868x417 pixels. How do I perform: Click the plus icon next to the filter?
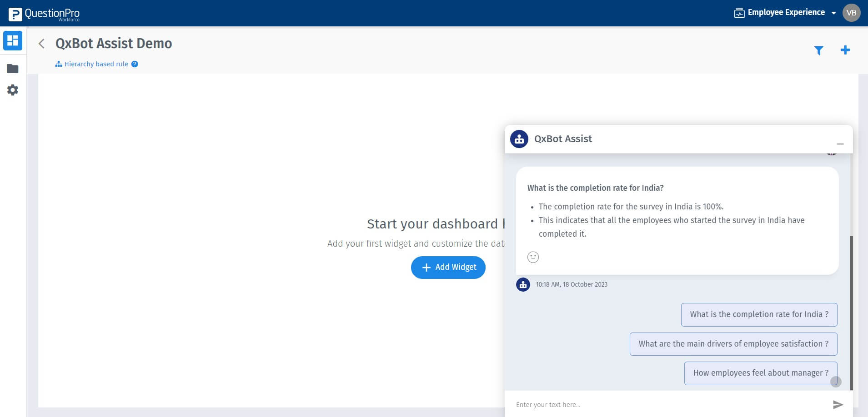(x=845, y=50)
